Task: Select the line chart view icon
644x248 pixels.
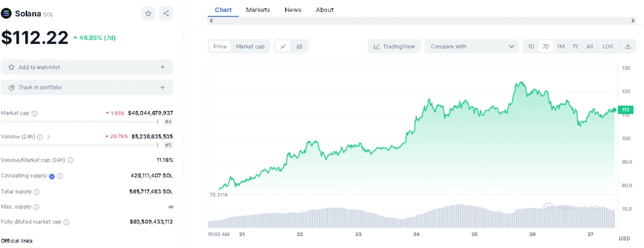Action: coord(283,47)
